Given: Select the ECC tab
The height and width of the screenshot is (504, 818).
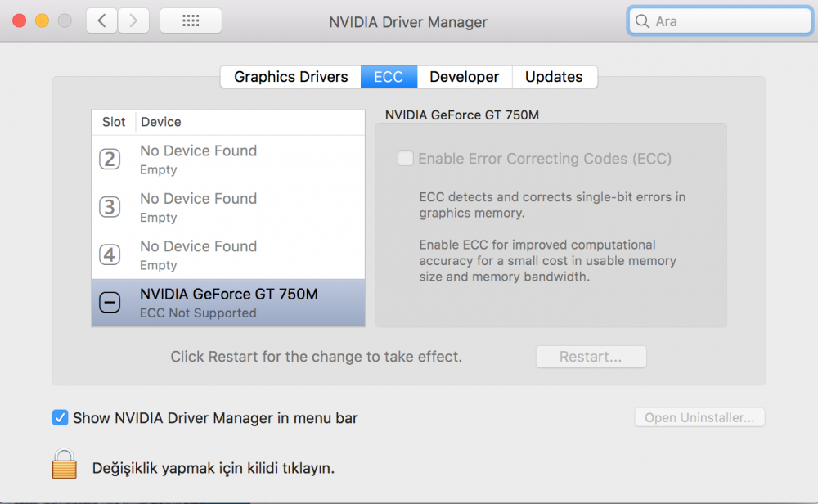Looking at the screenshot, I should pyautogui.click(x=389, y=77).
